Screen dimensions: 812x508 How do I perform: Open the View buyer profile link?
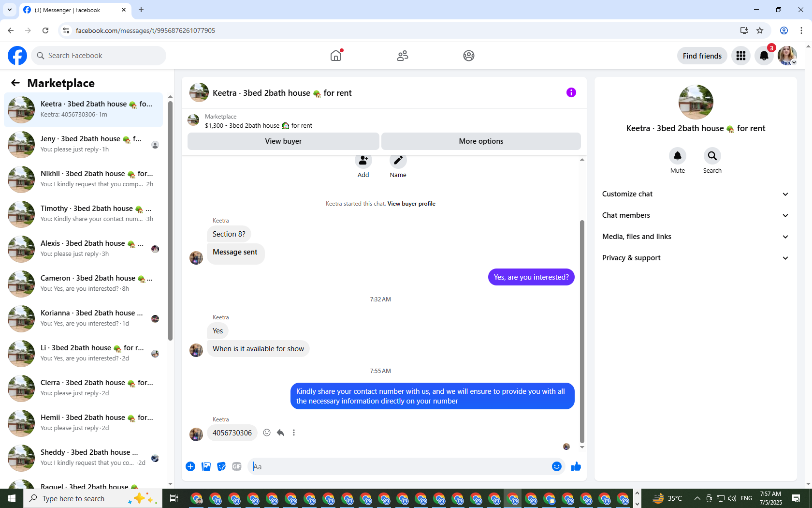tap(411, 204)
